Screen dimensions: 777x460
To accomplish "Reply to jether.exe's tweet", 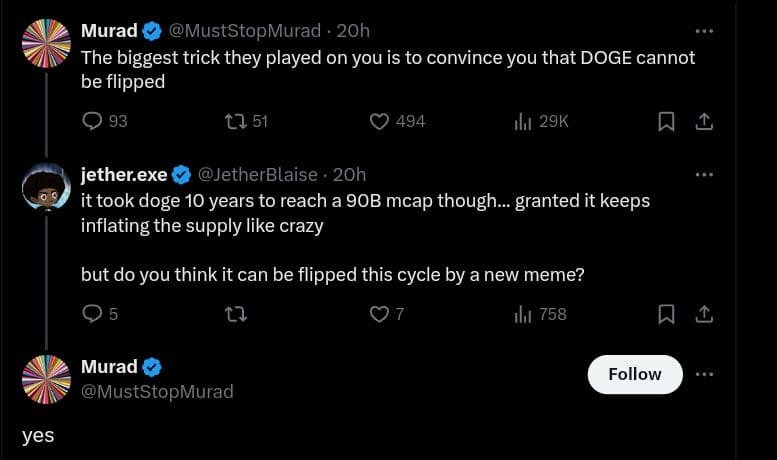I will 92,314.
